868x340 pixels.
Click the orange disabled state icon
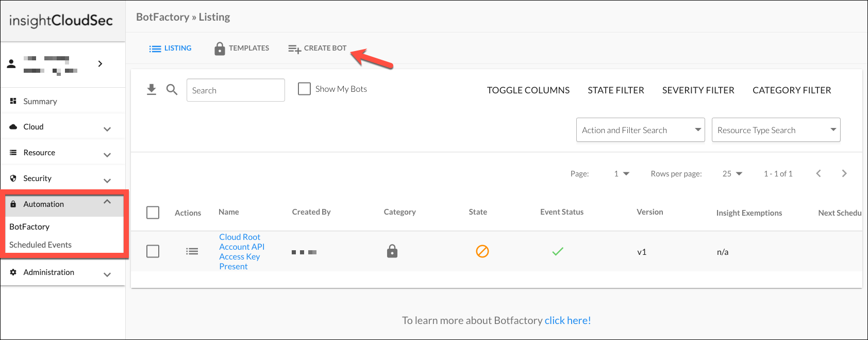pos(482,251)
